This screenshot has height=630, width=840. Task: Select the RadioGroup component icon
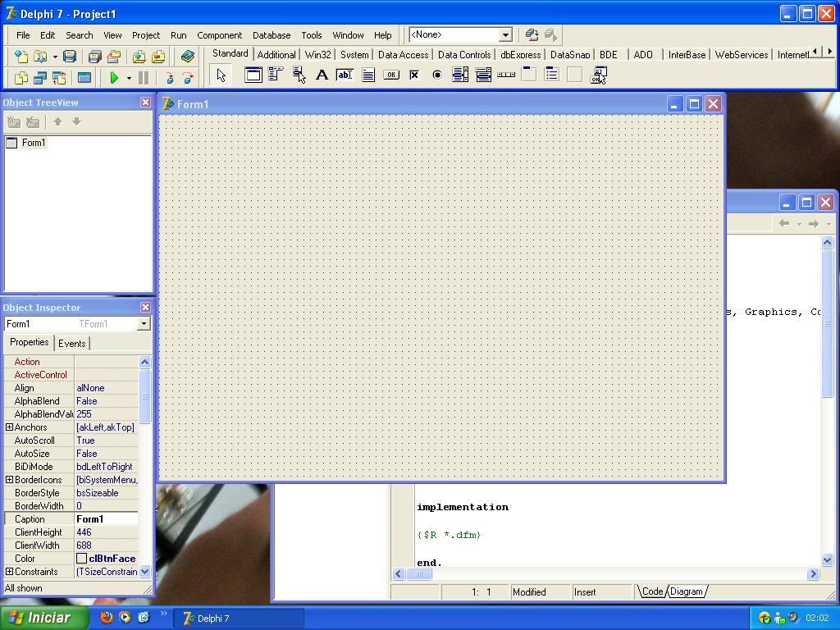[552, 75]
